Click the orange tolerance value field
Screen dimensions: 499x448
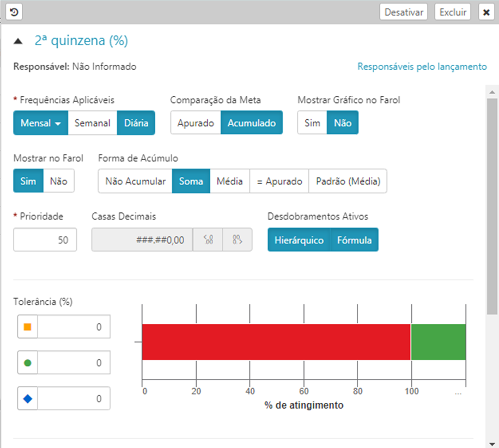[x=74, y=327]
